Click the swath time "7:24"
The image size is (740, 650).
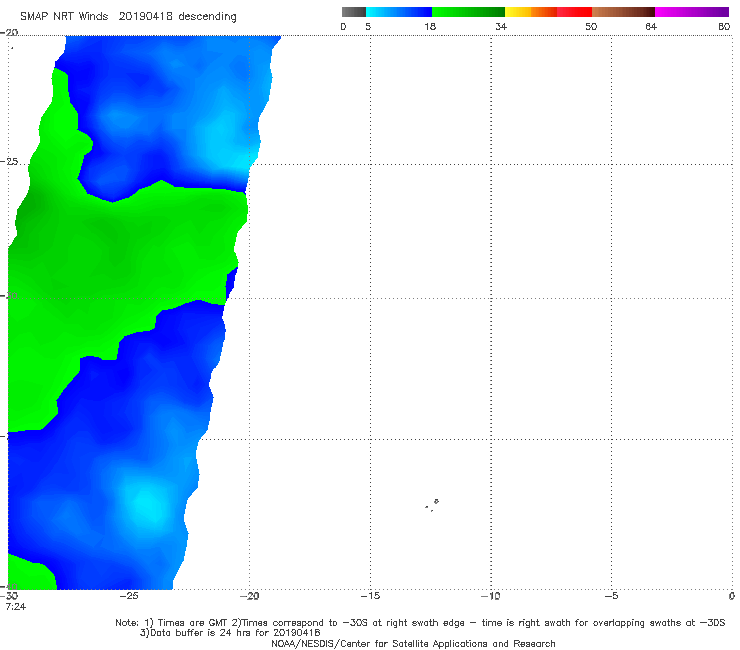[16, 607]
